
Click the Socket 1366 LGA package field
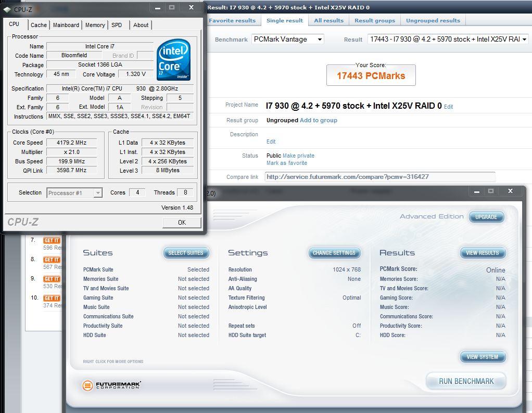[100, 65]
